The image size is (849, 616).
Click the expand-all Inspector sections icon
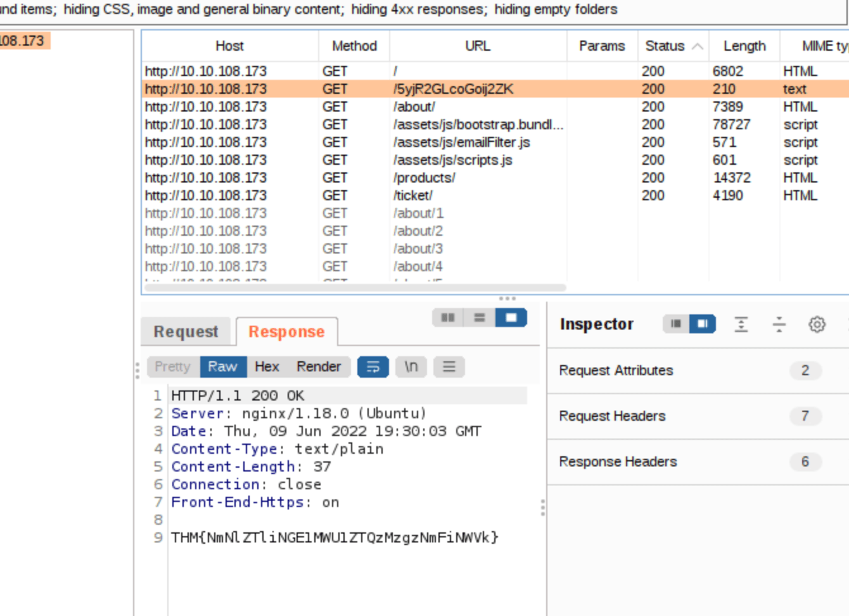click(741, 324)
